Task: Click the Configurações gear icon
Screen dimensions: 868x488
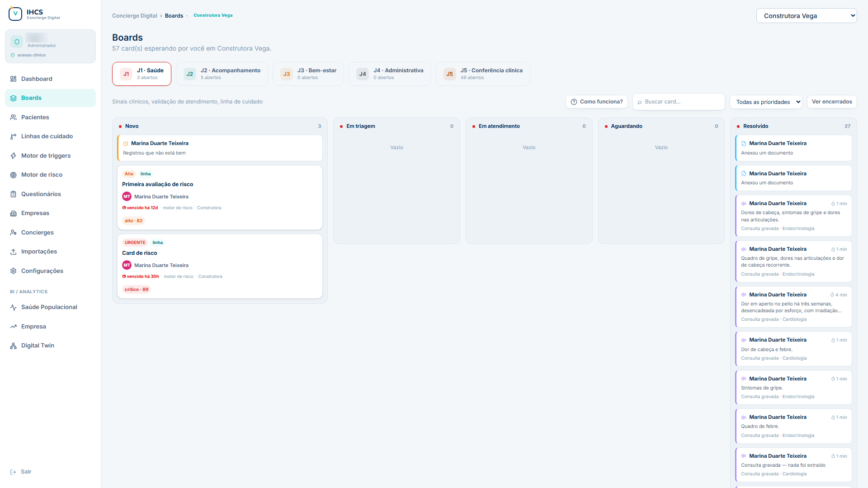Action: tap(13, 271)
